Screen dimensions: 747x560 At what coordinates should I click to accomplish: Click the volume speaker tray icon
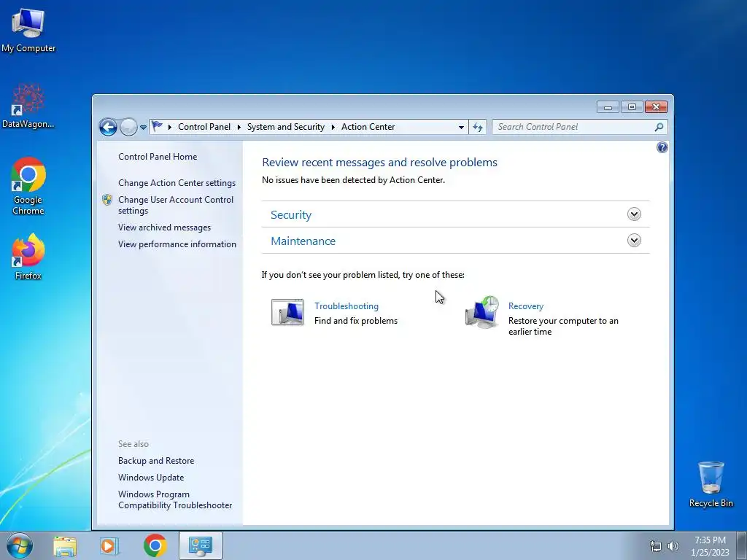[x=673, y=546]
